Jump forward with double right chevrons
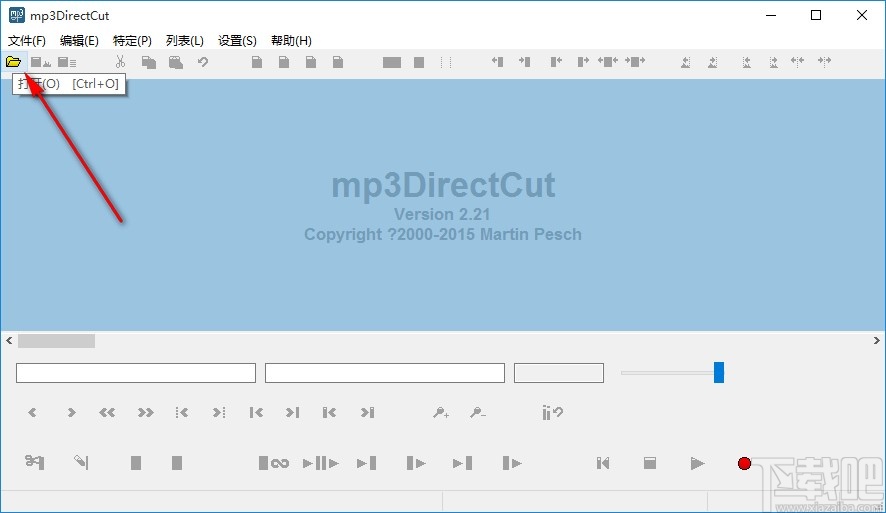This screenshot has height=513, width=886. coord(146,412)
